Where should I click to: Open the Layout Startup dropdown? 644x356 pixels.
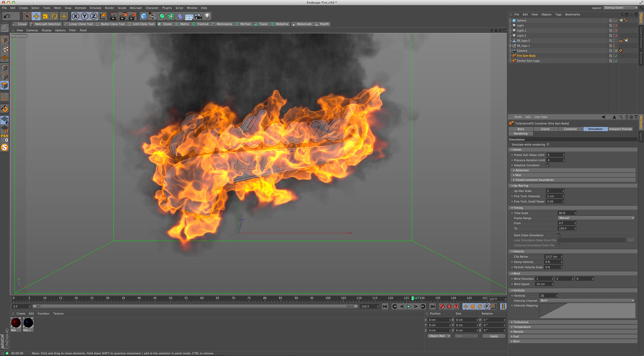[620, 8]
